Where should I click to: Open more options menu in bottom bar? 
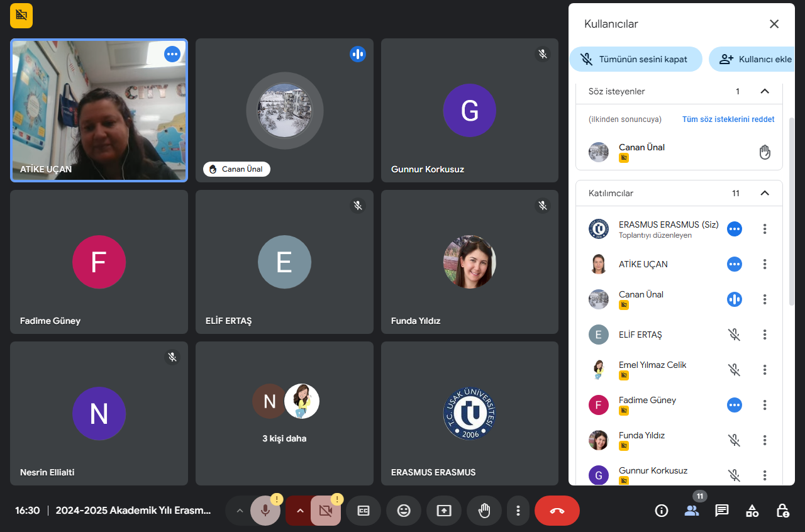click(518, 511)
